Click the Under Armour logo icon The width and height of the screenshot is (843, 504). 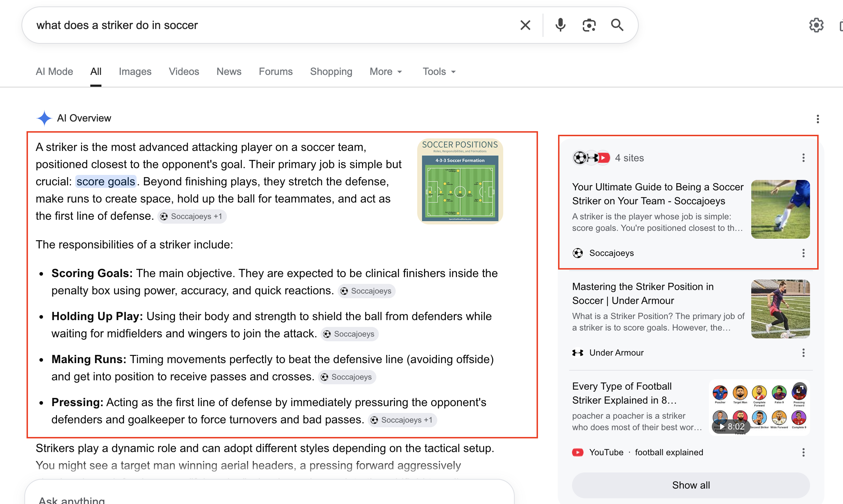[577, 353]
